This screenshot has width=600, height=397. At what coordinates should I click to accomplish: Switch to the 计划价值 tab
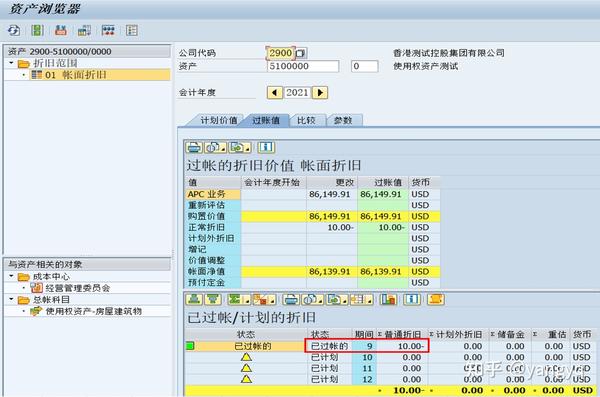(218, 121)
